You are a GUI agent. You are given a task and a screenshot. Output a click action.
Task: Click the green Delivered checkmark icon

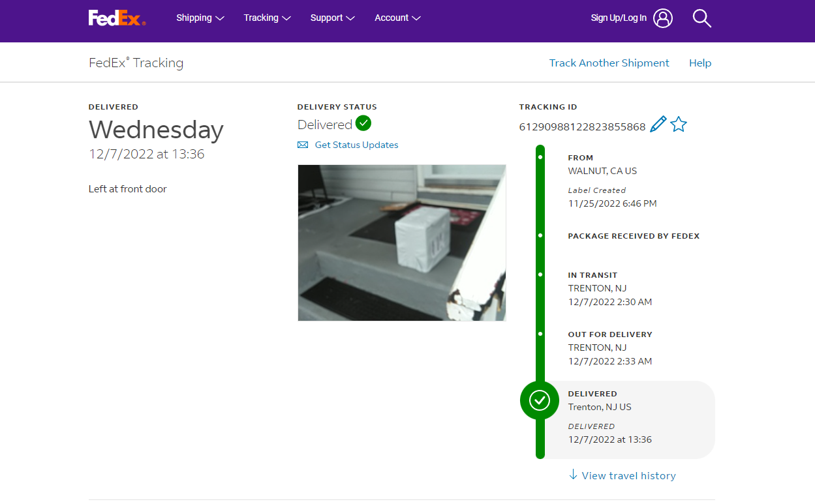coord(363,123)
